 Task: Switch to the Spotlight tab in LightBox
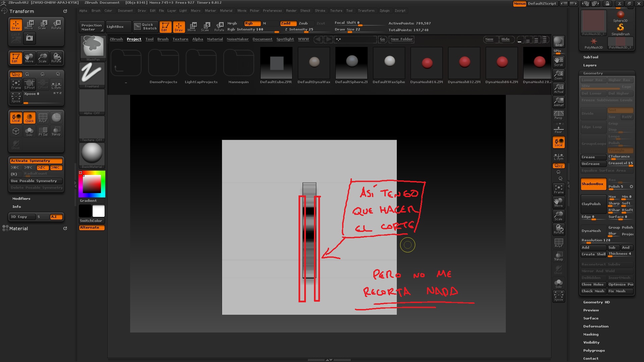pyautogui.click(x=285, y=39)
